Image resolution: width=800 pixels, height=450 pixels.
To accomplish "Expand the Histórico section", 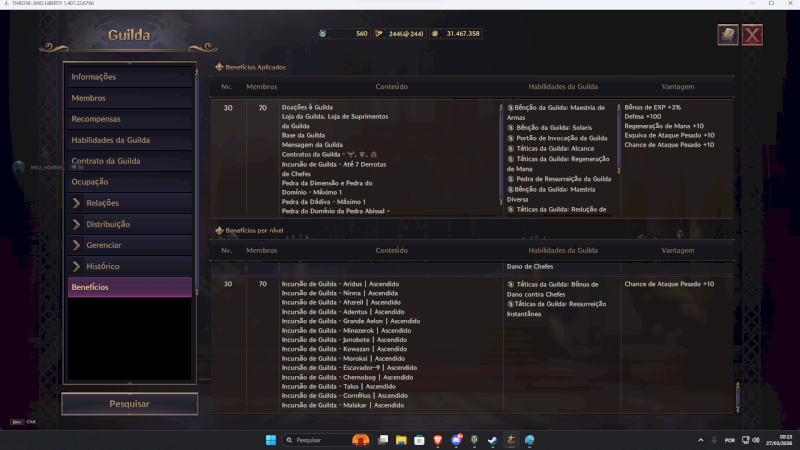I will click(130, 266).
